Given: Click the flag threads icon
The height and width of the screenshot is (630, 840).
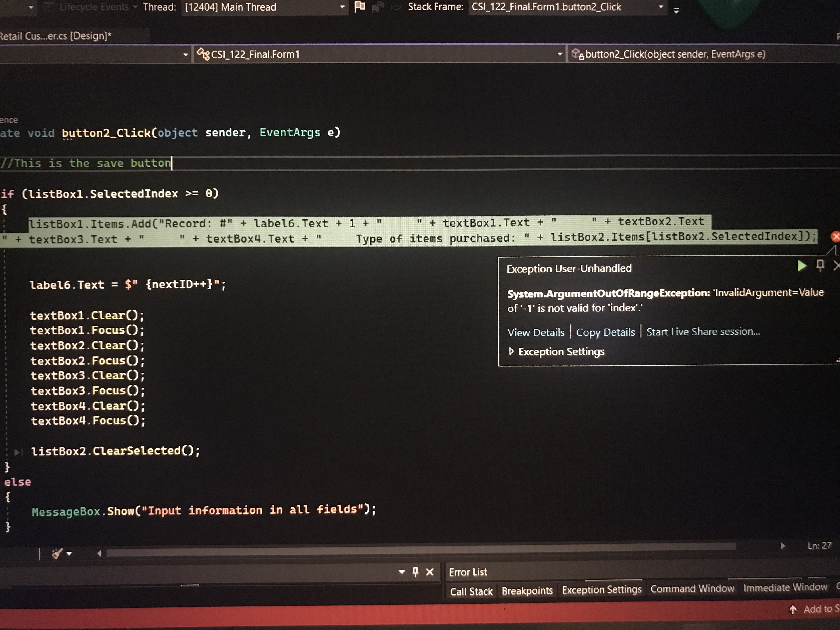Looking at the screenshot, I should 360,6.
